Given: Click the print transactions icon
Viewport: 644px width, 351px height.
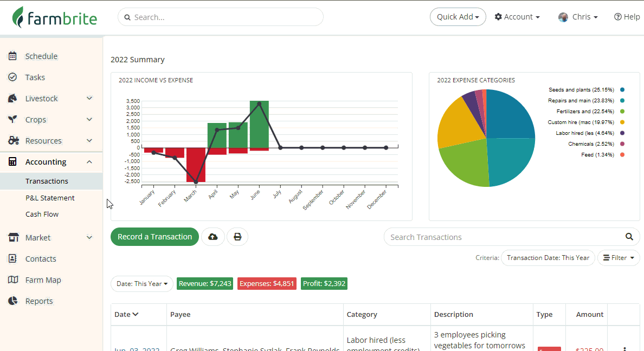Looking at the screenshot, I should [x=237, y=237].
